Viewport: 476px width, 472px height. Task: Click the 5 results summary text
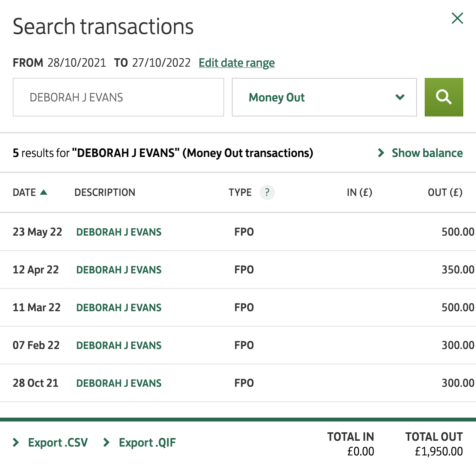click(x=163, y=153)
